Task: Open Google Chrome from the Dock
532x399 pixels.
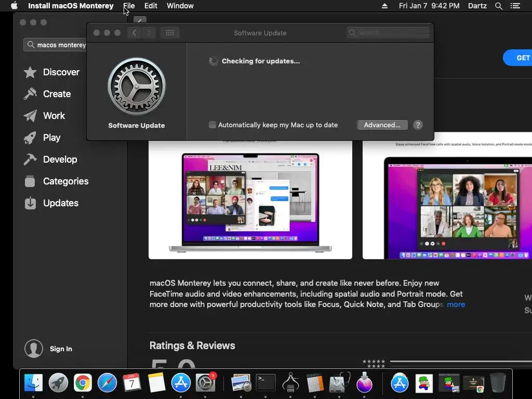Action: (83, 383)
